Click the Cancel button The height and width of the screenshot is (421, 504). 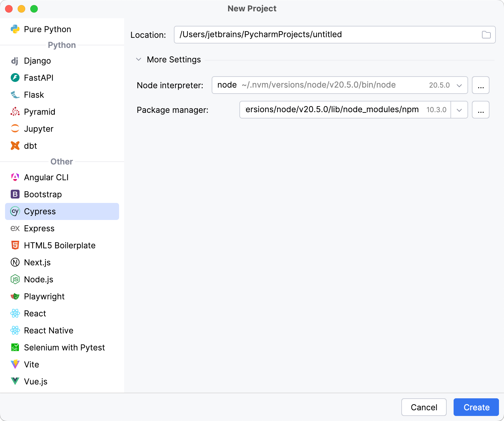(x=424, y=407)
